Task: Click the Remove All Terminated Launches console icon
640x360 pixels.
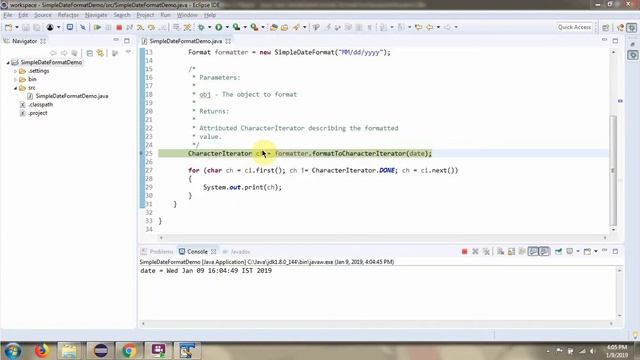Action: (x=486, y=251)
